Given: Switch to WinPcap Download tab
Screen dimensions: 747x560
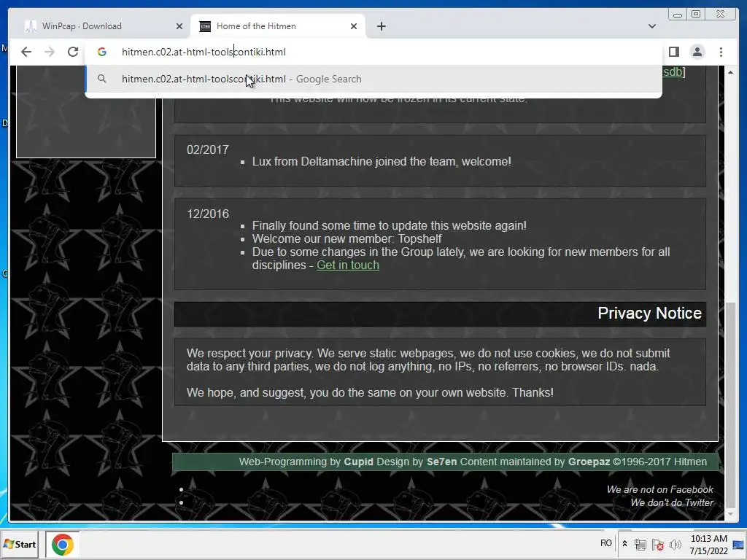Looking at the screenshot, I should click(98, 26).
